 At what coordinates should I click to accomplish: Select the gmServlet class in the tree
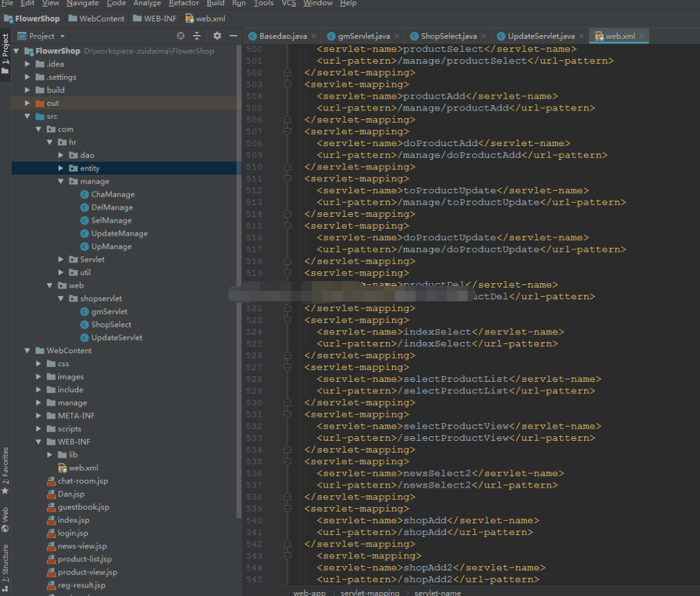pyautogui.click(x=109, y=311)
